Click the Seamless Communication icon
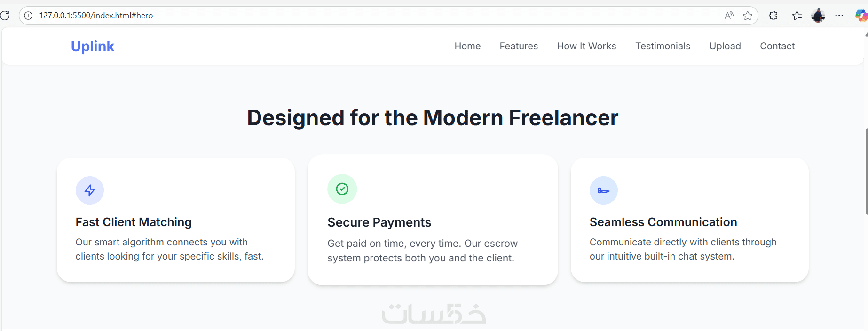Image resolution: width=868 pixels, height=331 pixels. coord(604,190)
